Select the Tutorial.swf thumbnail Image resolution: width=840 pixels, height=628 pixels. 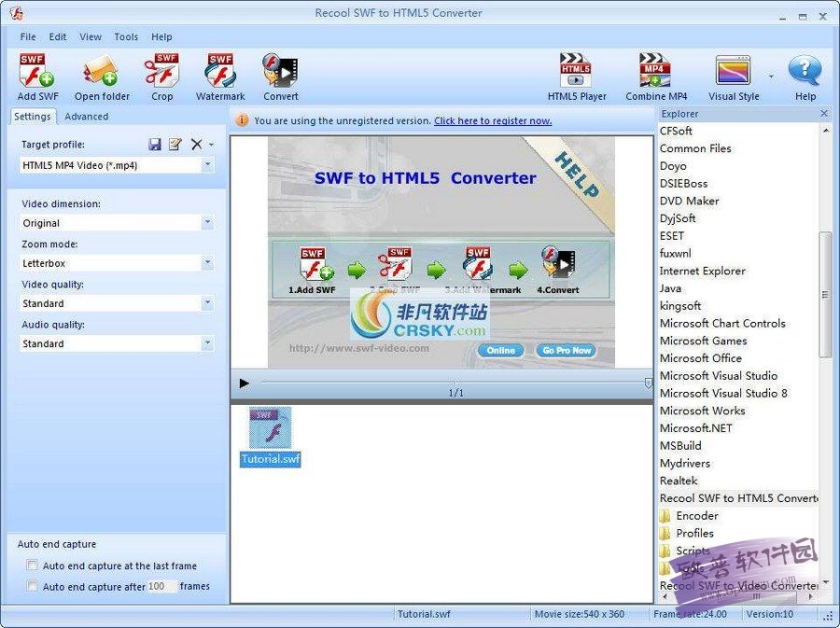(270, 437)
